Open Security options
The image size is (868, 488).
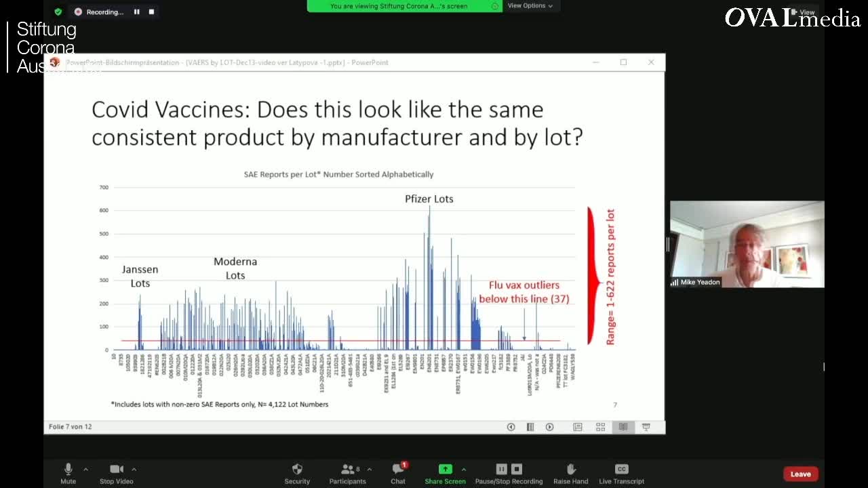297,473
